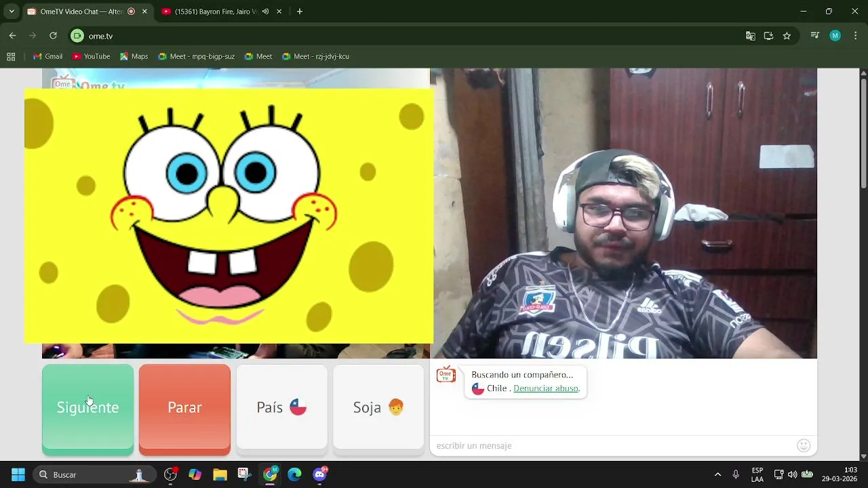
Task: Click the taskbar Buscar search box
Action: (93, 474)
